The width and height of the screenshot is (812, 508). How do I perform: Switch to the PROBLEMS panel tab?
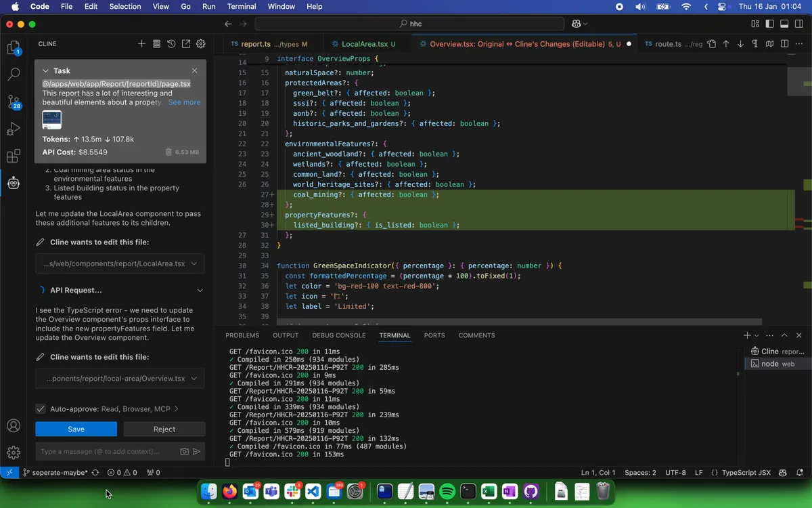[x=242, y=335]
